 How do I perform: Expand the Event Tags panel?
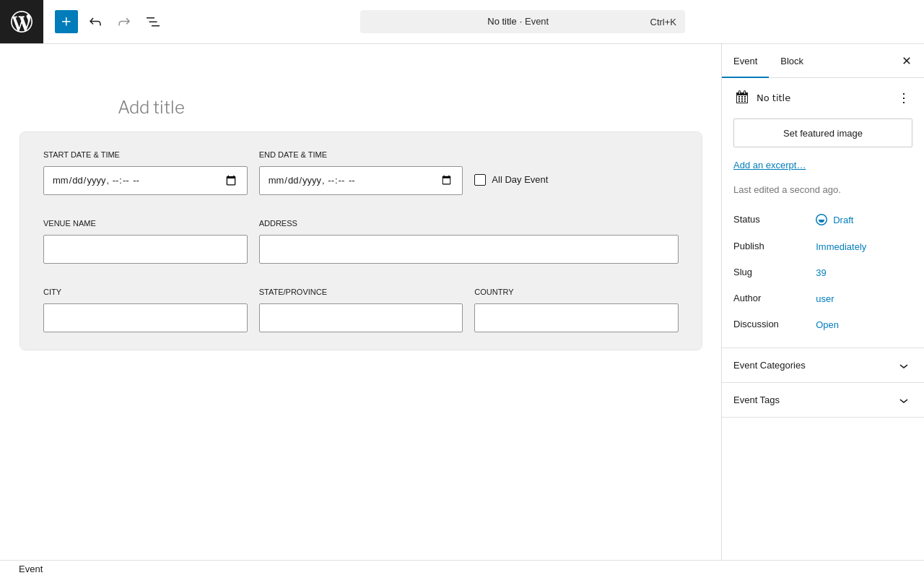tap(823, 400)
